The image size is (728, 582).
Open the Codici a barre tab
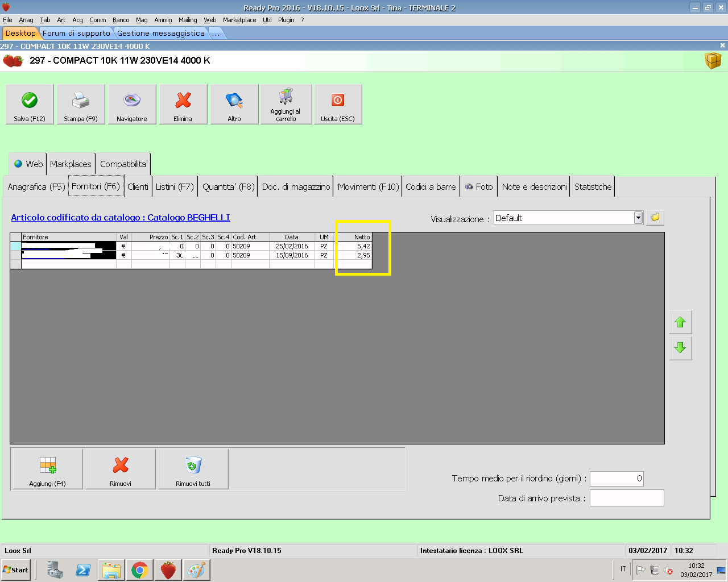(431, 186)
